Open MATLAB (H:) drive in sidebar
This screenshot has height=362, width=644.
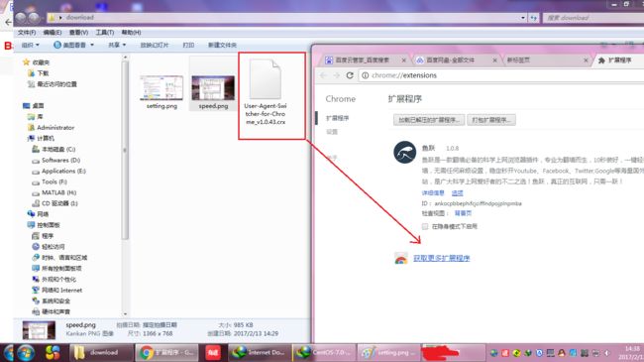pyautogui.click(x=54, y=192)
